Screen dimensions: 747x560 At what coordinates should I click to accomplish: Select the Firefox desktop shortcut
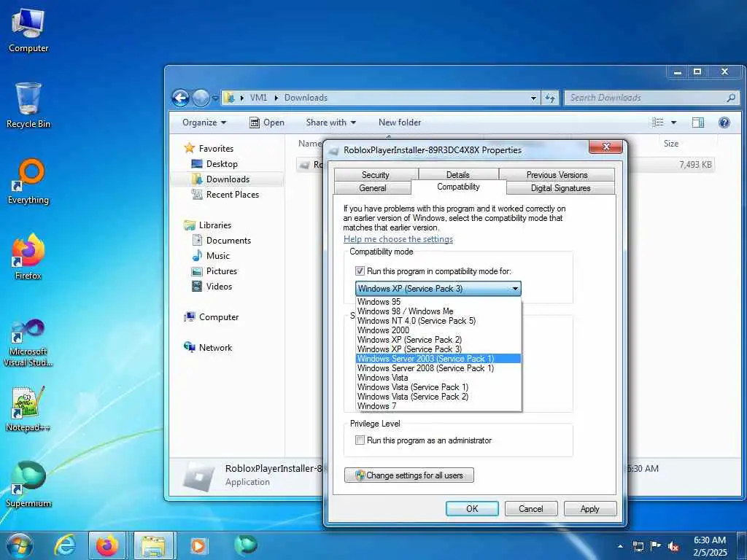(28, 257)
